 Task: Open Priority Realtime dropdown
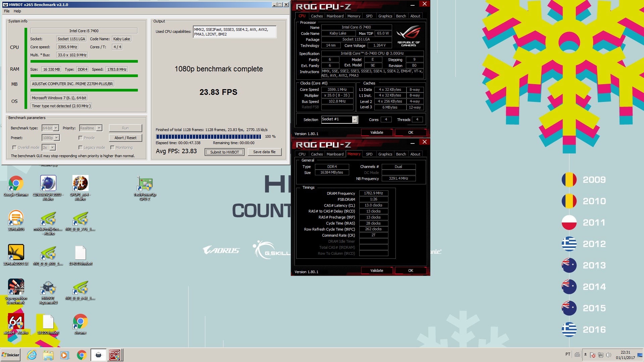(x=91, y=128)
